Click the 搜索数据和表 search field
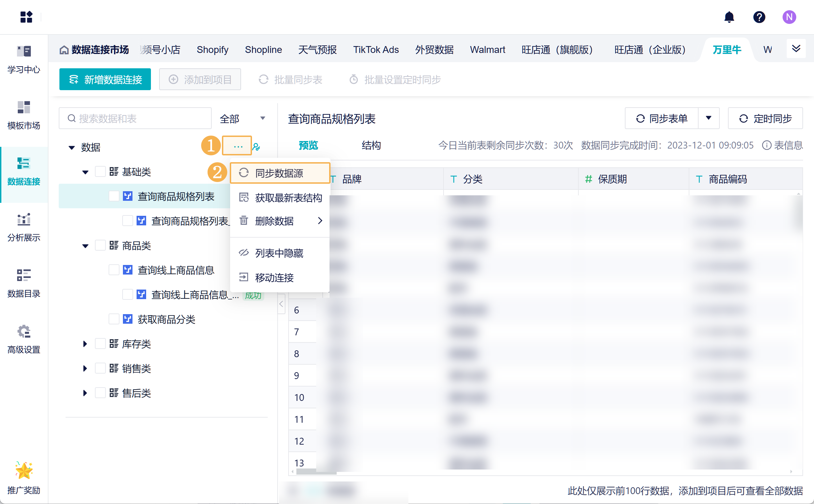Viewport: 814px width, 504px height. point(135,119)
